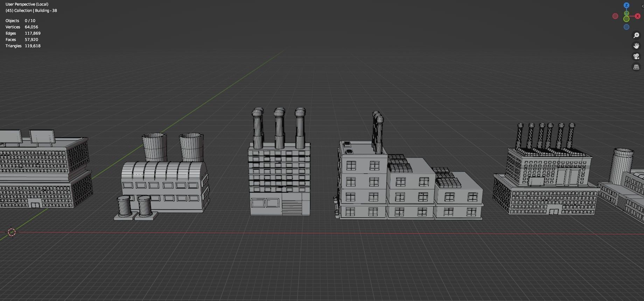Toggle perspective/orthographic grid icon

tap(636, 67)
